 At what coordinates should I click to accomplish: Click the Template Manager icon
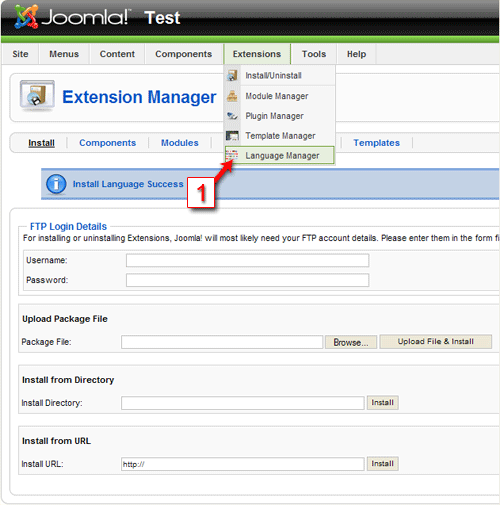(232, 136)
